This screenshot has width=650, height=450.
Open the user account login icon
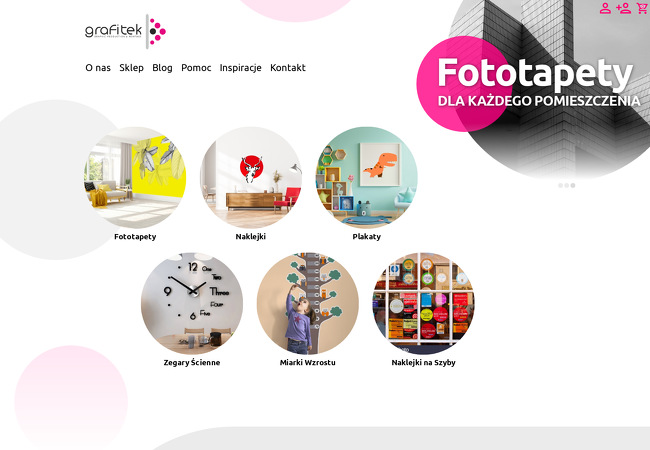(x=605, y=8)
